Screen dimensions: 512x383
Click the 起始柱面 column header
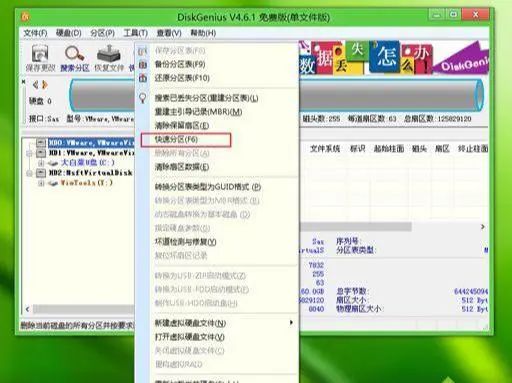click(389, 149)
